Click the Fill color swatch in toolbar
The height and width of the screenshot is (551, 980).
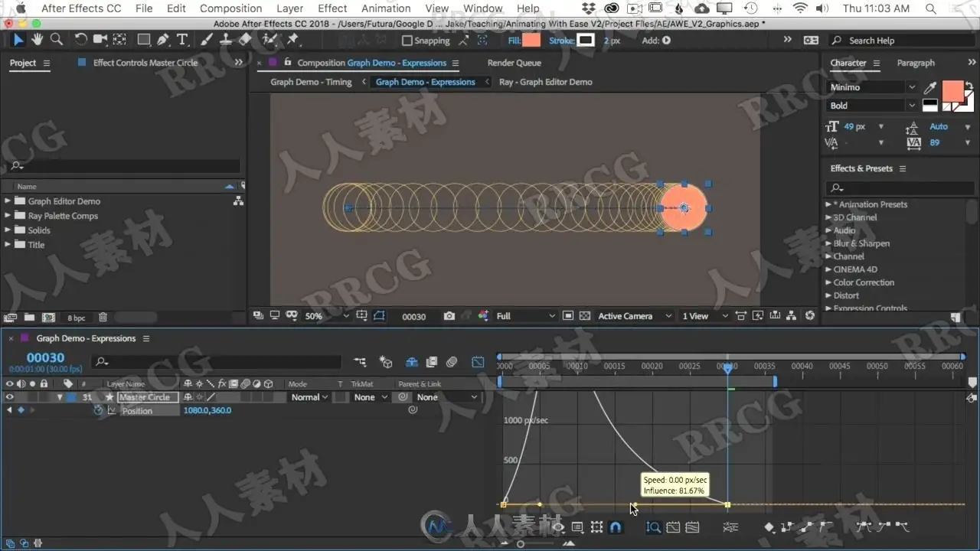point(531,41)
